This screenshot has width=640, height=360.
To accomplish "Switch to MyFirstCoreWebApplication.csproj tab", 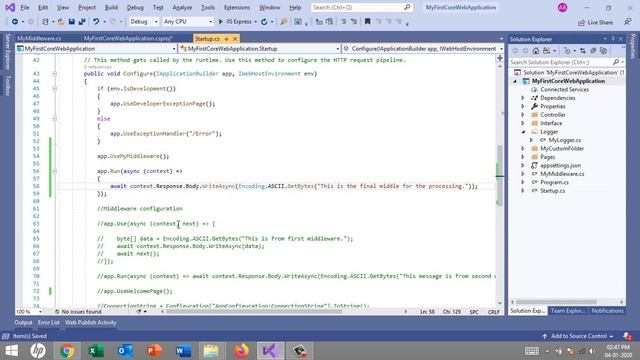I will pyautogui.click(x=128, y=38).
